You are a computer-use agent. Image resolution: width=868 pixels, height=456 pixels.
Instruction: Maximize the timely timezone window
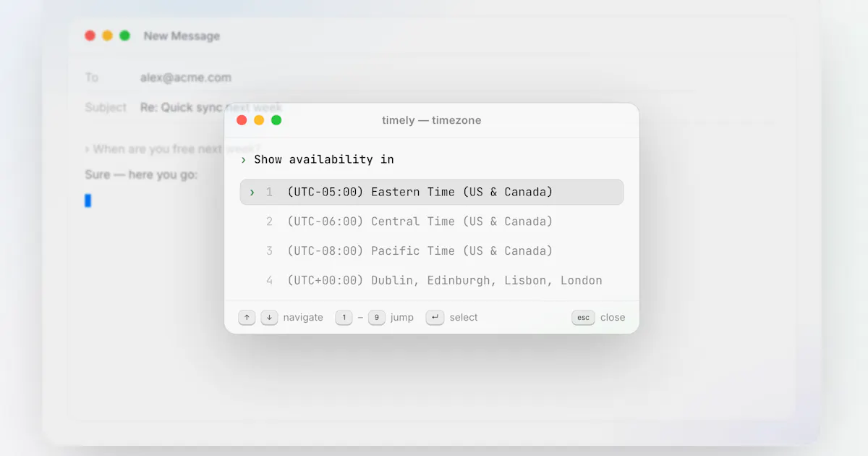[276, 120]
